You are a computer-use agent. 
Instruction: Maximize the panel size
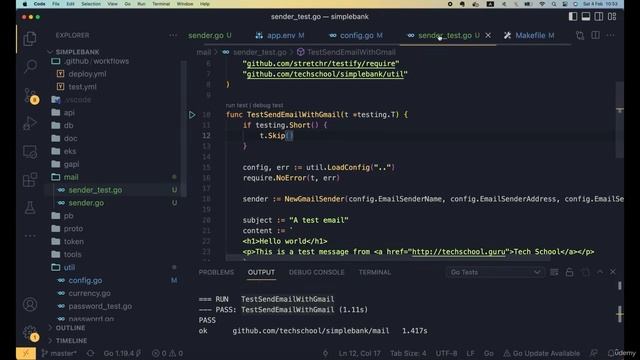point(600,272)
